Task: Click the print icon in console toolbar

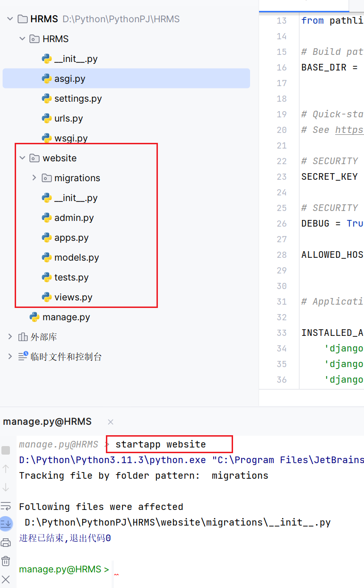Action: pyautogui.click(x=6, y=542)
